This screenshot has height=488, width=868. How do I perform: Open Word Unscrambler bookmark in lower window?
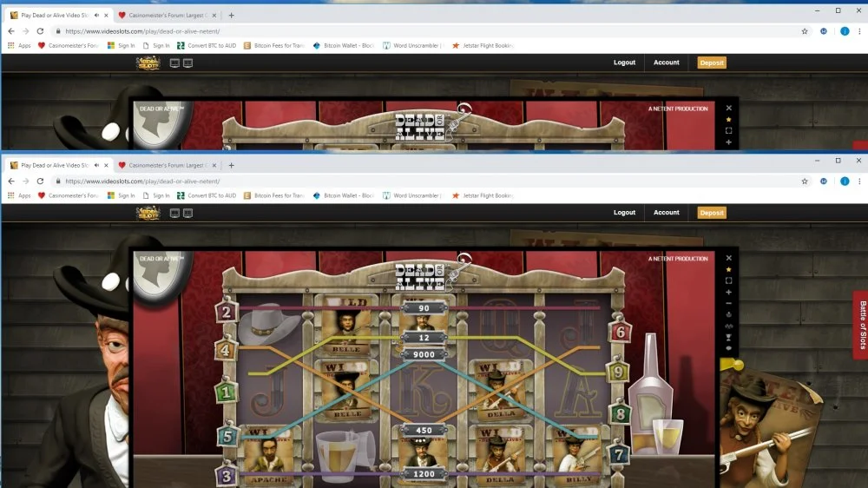413,195
